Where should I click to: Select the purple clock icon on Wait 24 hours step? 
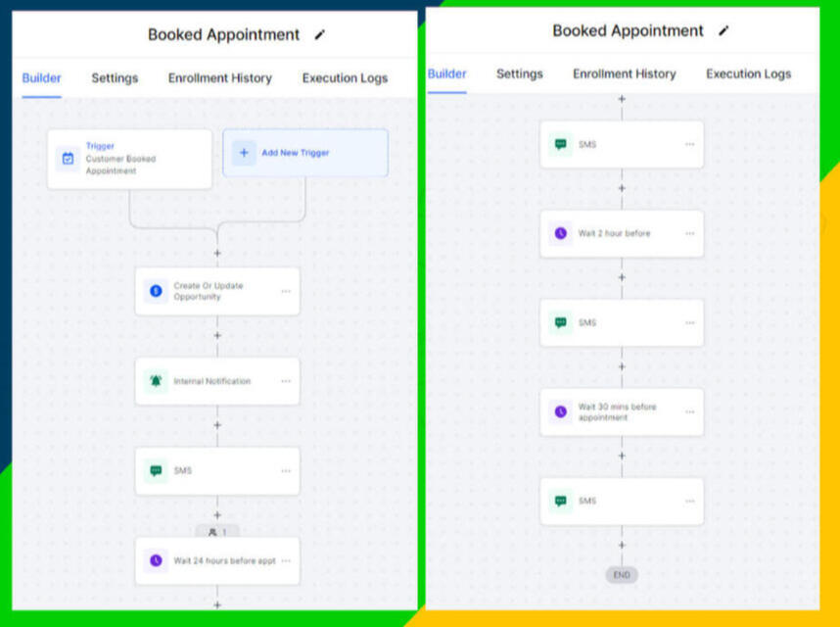155,560
